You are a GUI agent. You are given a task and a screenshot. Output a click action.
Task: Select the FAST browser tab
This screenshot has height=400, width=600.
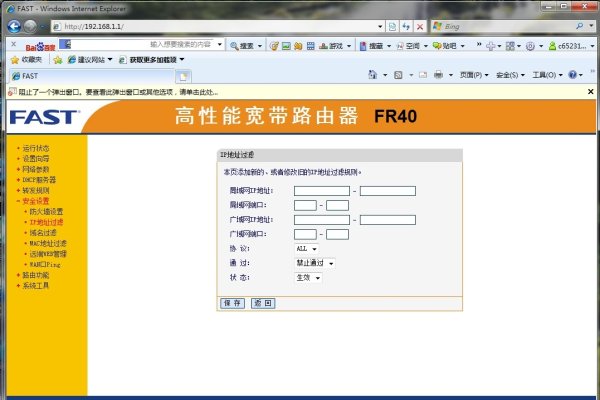(x=92, y=76)
